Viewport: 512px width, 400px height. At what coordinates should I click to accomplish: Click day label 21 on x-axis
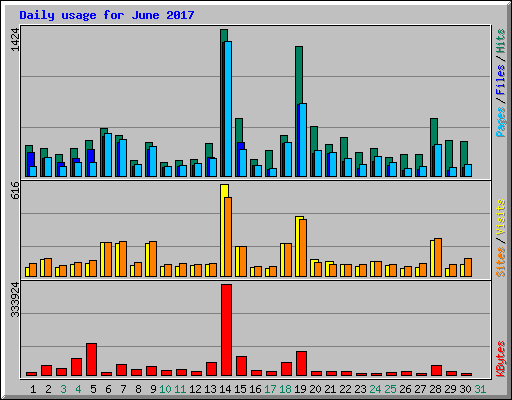[330, 389]
